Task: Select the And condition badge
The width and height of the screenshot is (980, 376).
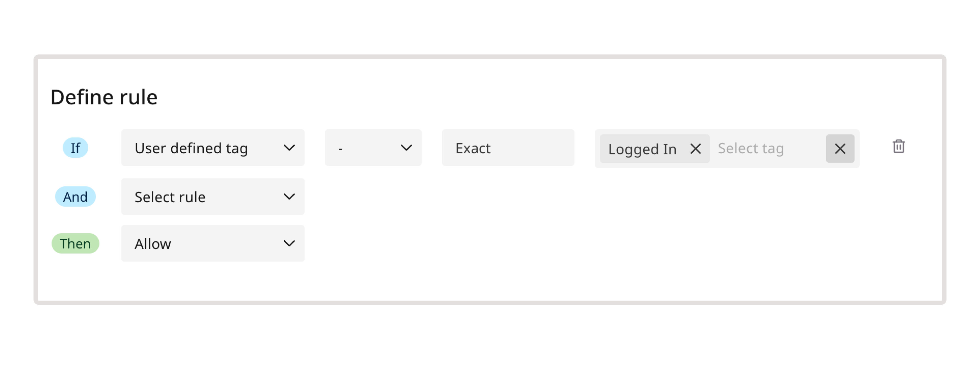Action: 75,196
